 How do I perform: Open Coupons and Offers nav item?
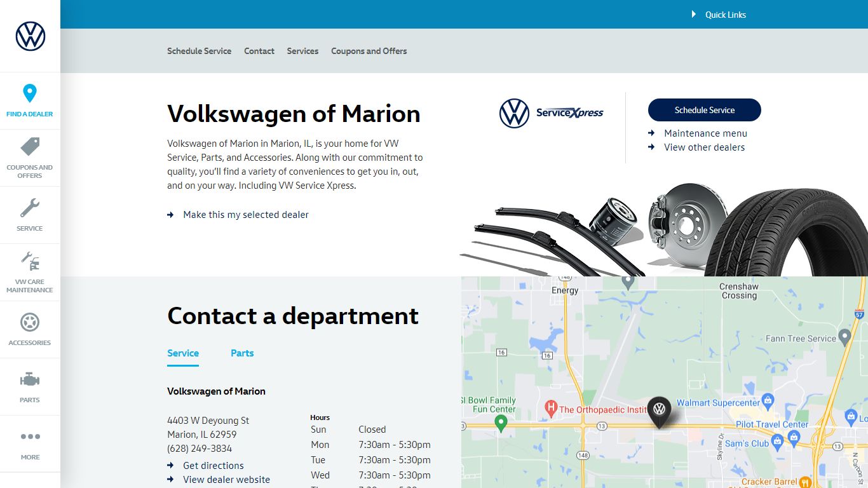369,51
